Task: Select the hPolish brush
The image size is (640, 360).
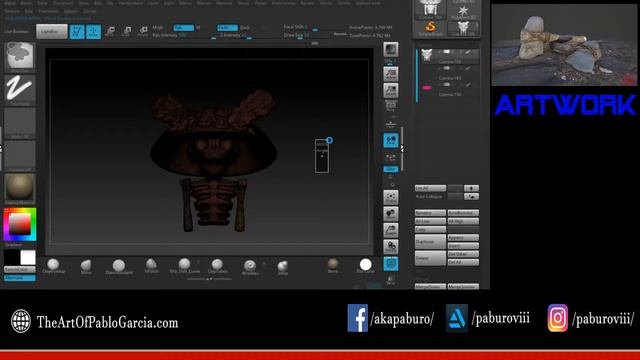Action: (151, 266)
